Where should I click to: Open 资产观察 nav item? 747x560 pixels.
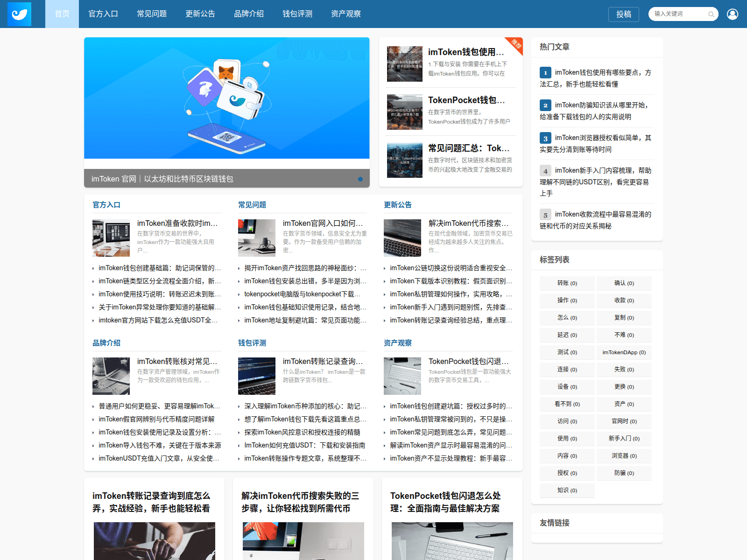coord(346,14)
